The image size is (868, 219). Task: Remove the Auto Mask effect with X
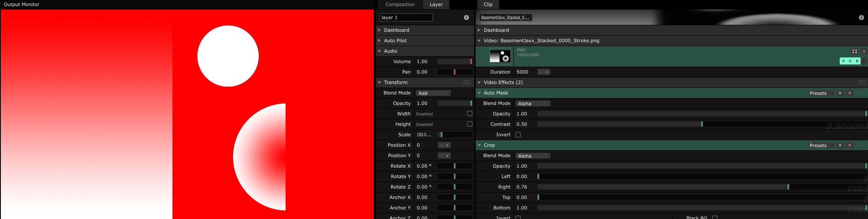(849, 93)
